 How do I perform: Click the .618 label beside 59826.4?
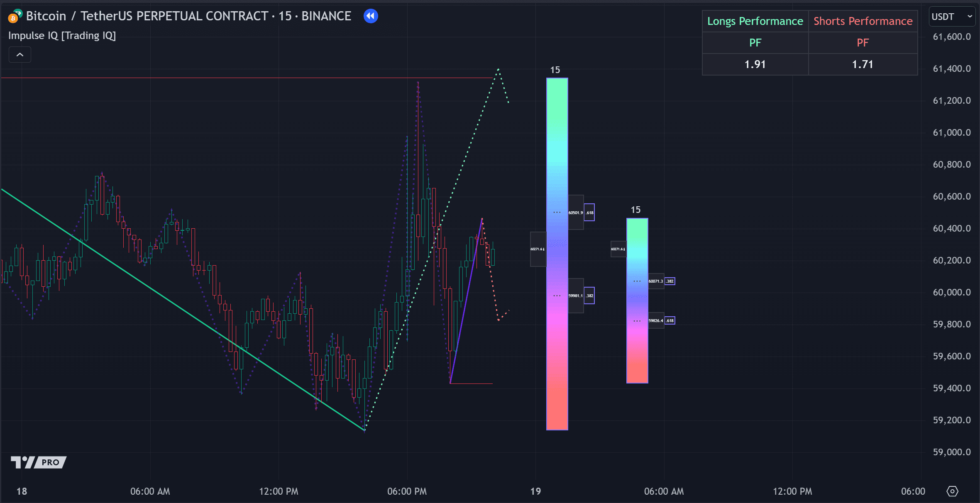pos(670,321)
